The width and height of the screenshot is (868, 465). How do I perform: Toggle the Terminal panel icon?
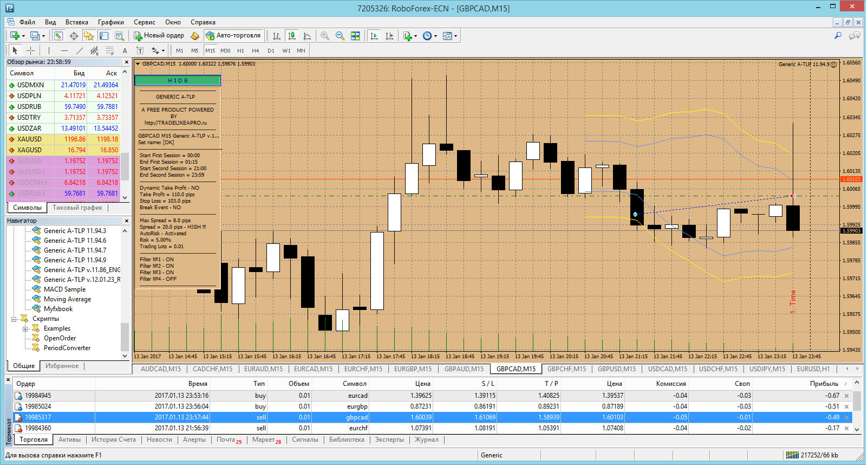(x=104, y=36)
